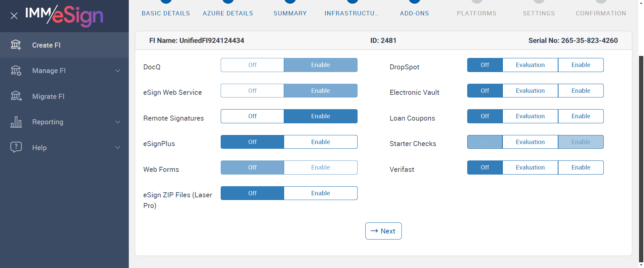Viewport: 644px width, 268px height.
Task: Set DocQ to Off
Action: (252, 65)
